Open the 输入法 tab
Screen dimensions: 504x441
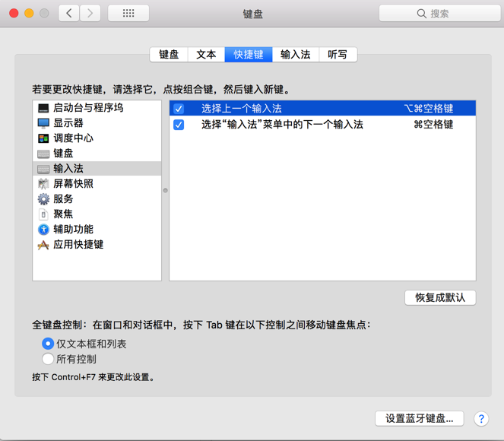pos(296,54)
